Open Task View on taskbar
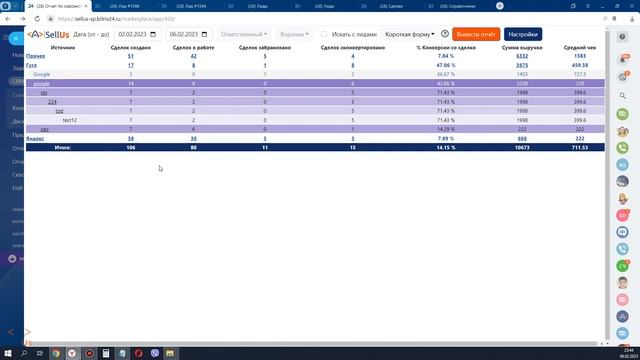This screenshot has height=360, width=640. tap(40, 353)
